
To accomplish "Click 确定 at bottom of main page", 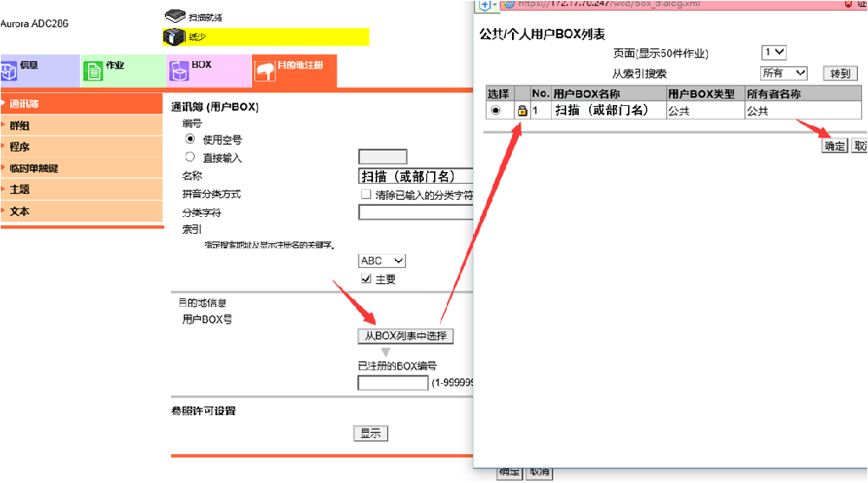I will click(x=509, y=473).
